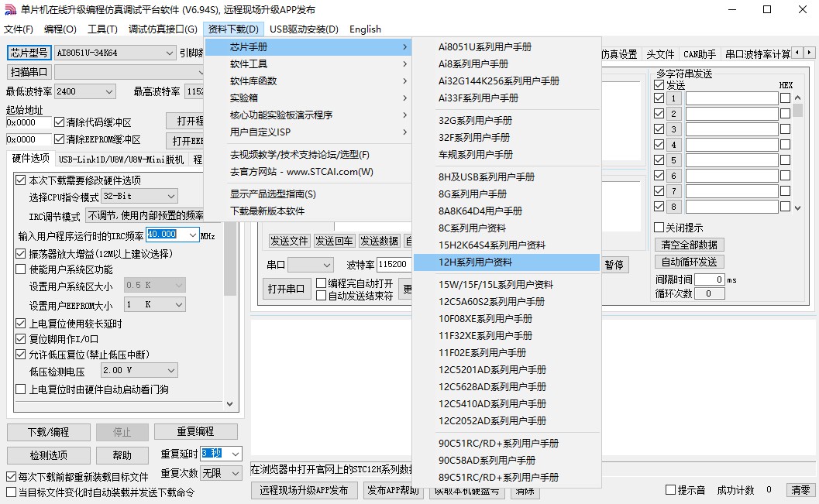Click the 间隔时间 input field
This screenshot has width=819, height=504.
(x=709, y=279)
